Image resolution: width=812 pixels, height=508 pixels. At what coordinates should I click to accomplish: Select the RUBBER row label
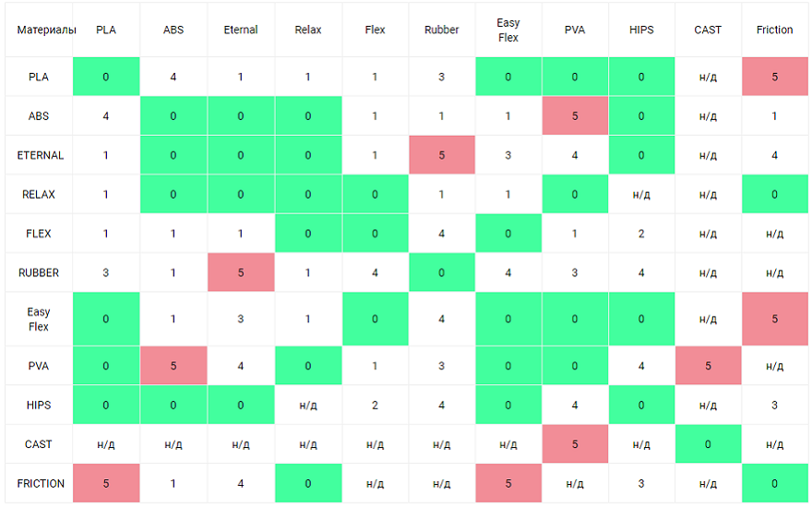tap(39, 272)
